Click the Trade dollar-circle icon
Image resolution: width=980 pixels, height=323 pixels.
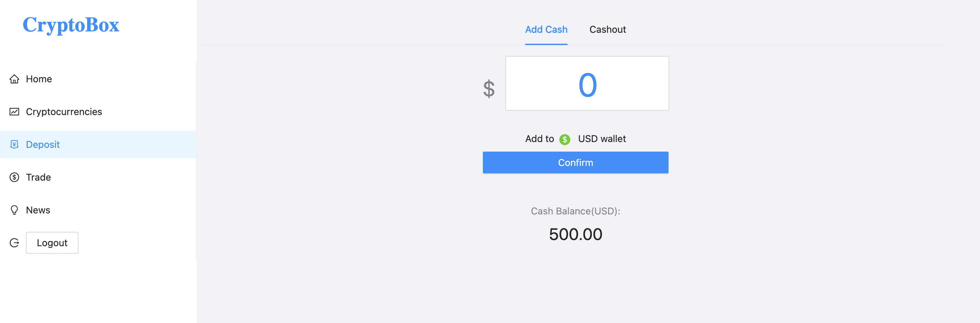pos(14,177)
